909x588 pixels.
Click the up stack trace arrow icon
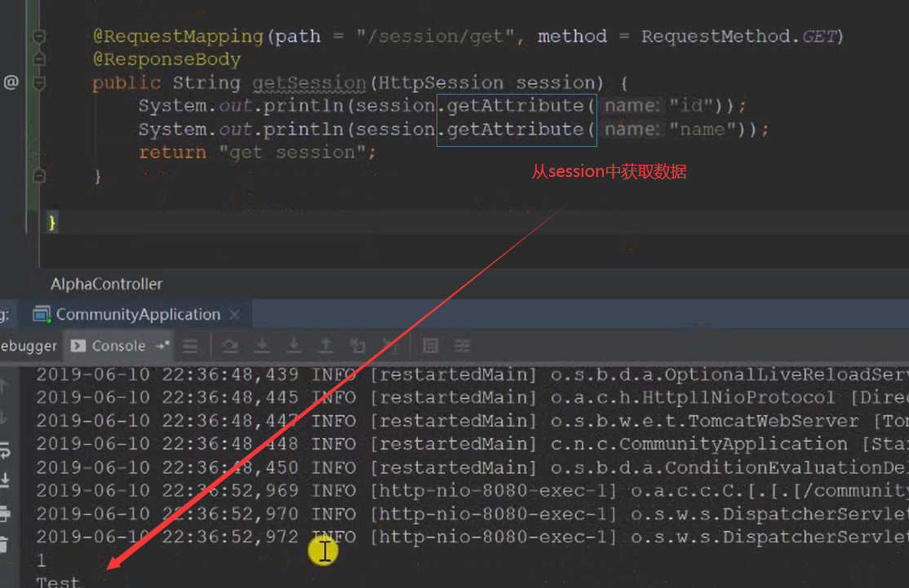pyautogui.click(x=3, y=385)
